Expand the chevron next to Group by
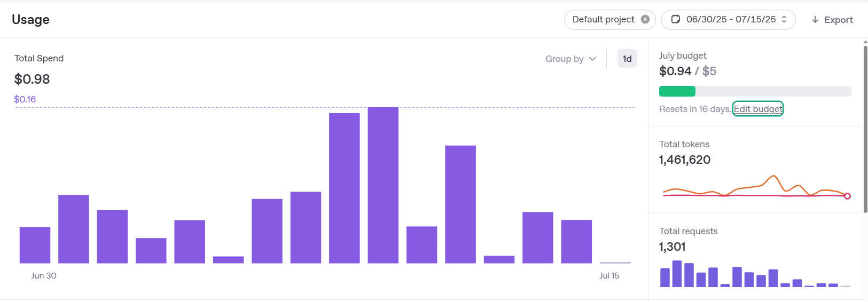 click(x=592, y=59)
